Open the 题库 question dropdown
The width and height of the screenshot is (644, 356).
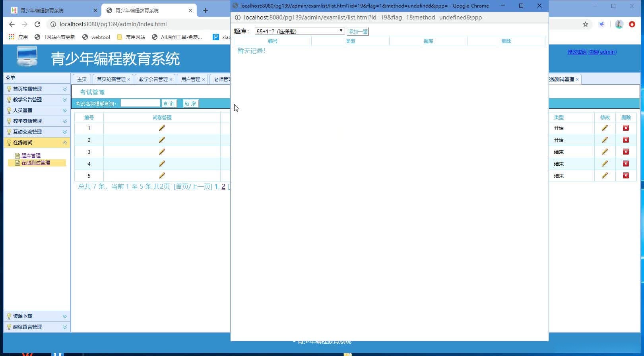coord(300,31)
